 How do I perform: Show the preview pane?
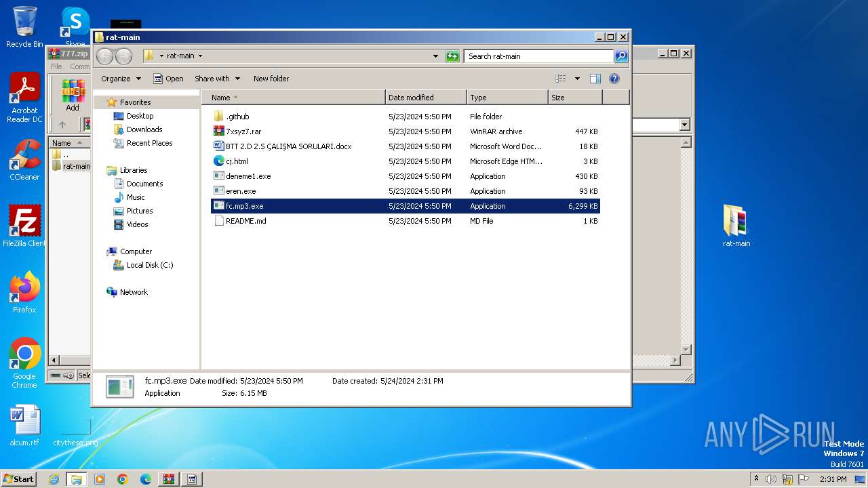point(595,79)
